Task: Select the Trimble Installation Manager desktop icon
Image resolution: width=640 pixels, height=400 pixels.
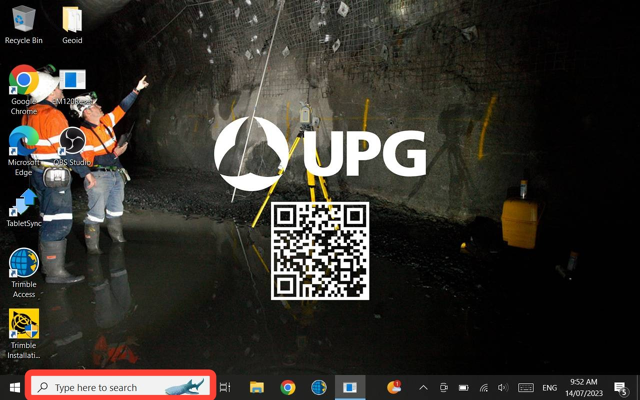Action: coord(23,334)
